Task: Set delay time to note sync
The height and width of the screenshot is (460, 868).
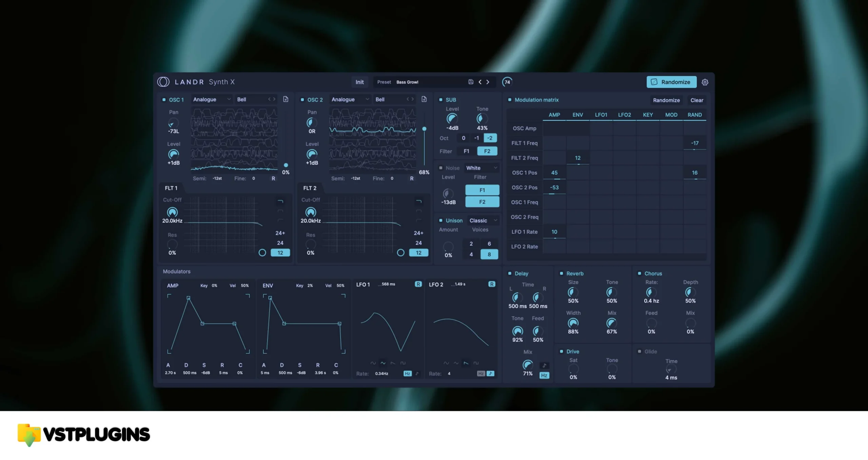Action: pyautogui.click(x=544, y=365)
